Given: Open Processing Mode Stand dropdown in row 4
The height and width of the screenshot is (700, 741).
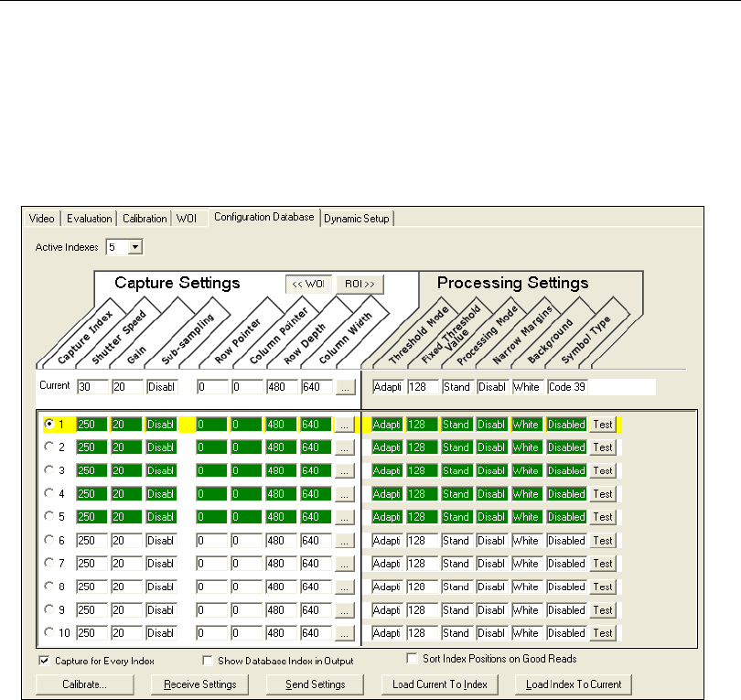Looking at the screenshot, I should point(457,494).
